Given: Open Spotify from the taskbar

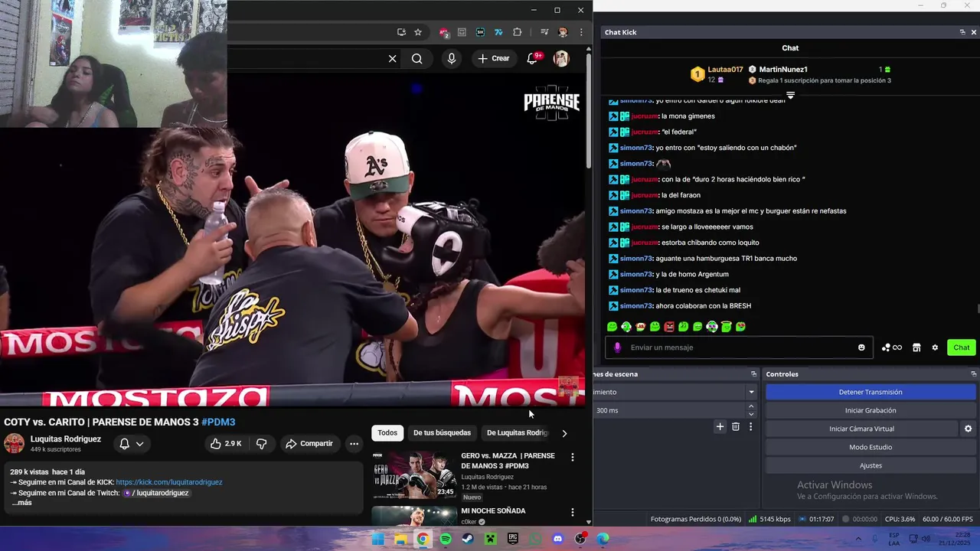Looking at the screenshot, I should pyautogui.click(x=446, y=539).
